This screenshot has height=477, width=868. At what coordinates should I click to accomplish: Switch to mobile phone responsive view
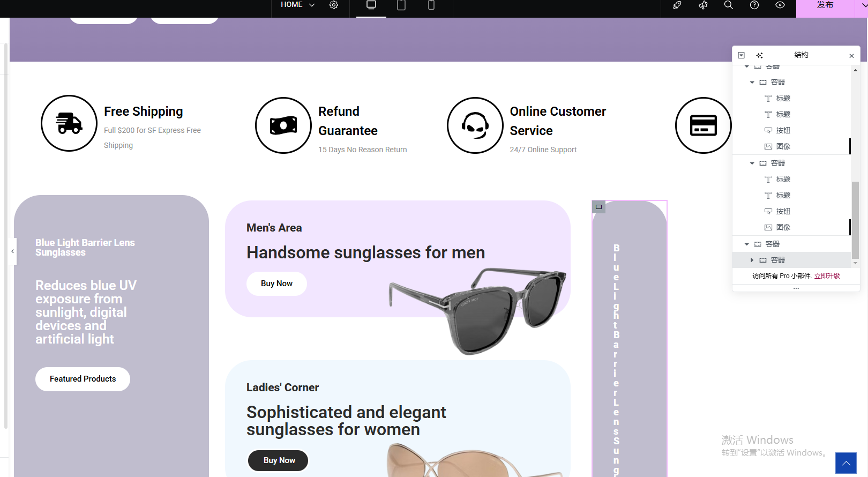431,5
